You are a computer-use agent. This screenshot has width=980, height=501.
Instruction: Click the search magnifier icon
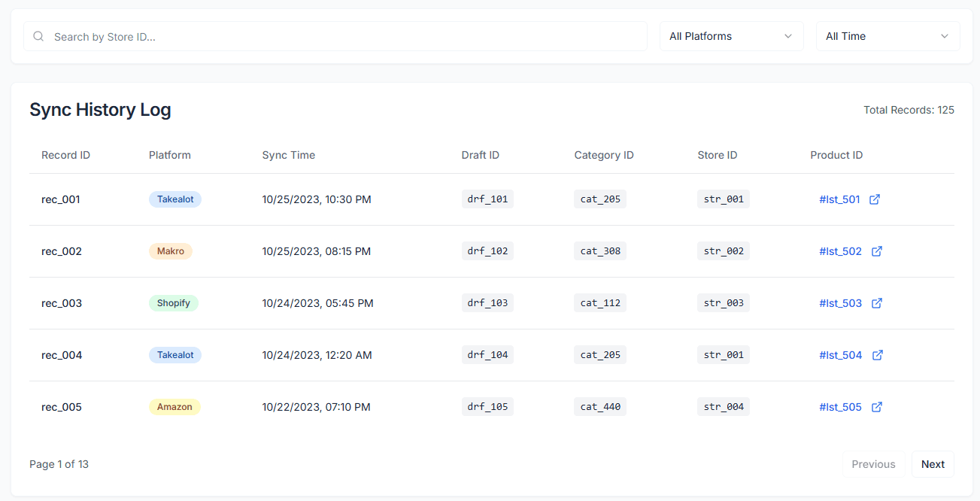pos(38,35)
